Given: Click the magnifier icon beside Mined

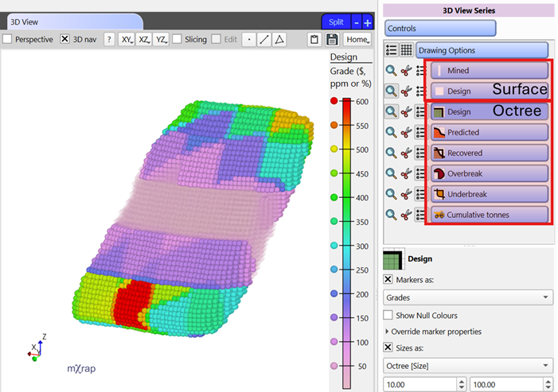Looking at the screenshot, I should pos(391,70).
